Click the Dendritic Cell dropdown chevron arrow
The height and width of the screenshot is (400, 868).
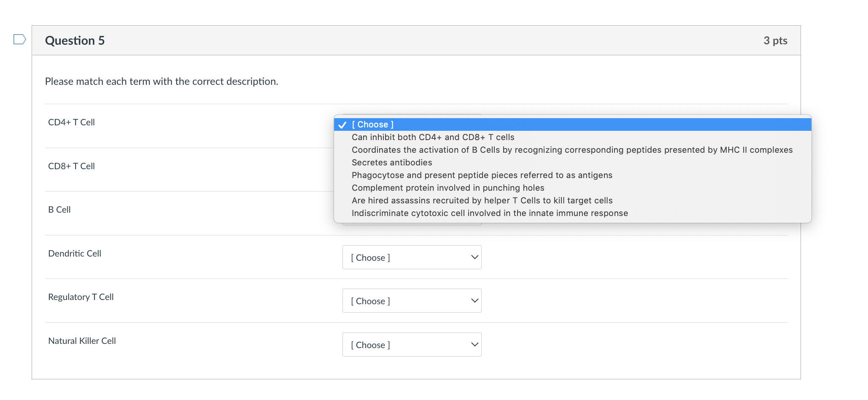click(x=474, y=257)
